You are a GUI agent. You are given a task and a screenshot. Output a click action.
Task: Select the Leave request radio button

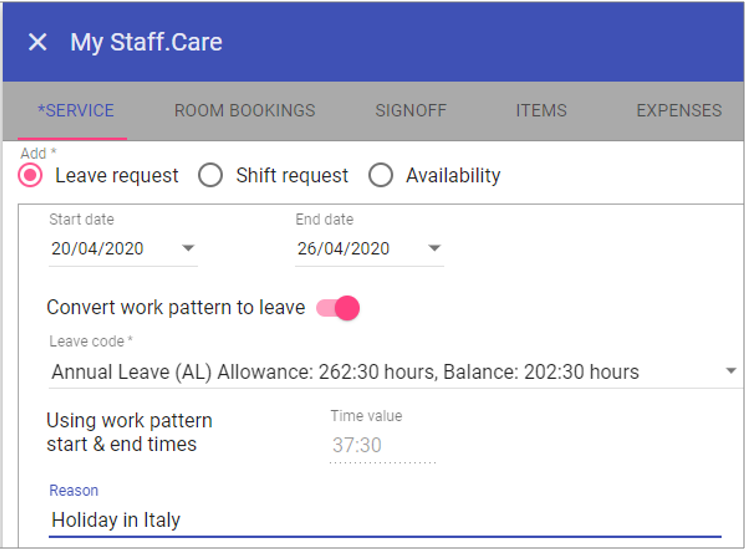(32, 176)
